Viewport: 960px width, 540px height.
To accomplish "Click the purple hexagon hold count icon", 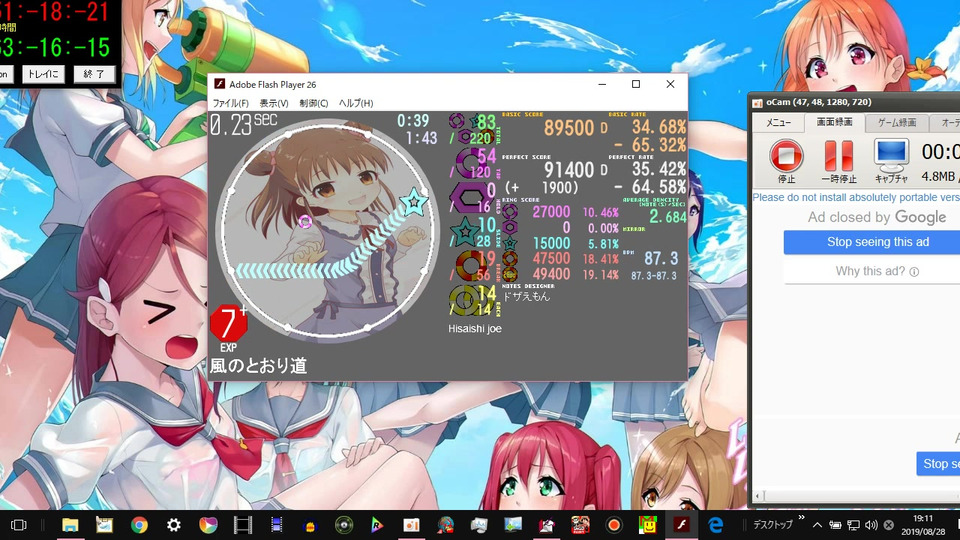I will coord(468,198).
